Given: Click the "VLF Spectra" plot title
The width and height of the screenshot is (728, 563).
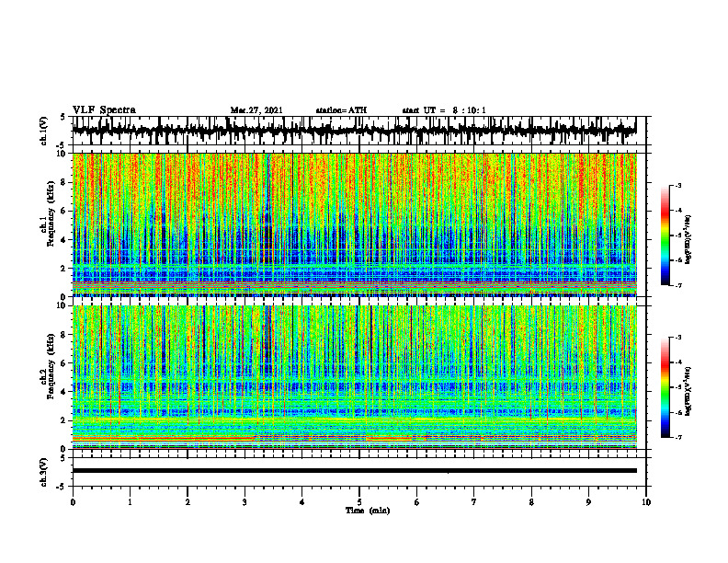Looking at the screenshot, I should (104, 110).
